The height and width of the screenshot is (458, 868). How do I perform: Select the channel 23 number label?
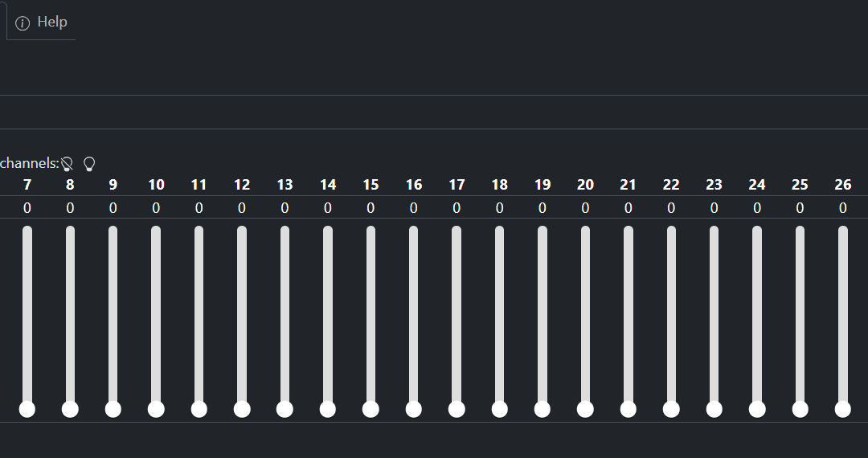coord(714,185)
